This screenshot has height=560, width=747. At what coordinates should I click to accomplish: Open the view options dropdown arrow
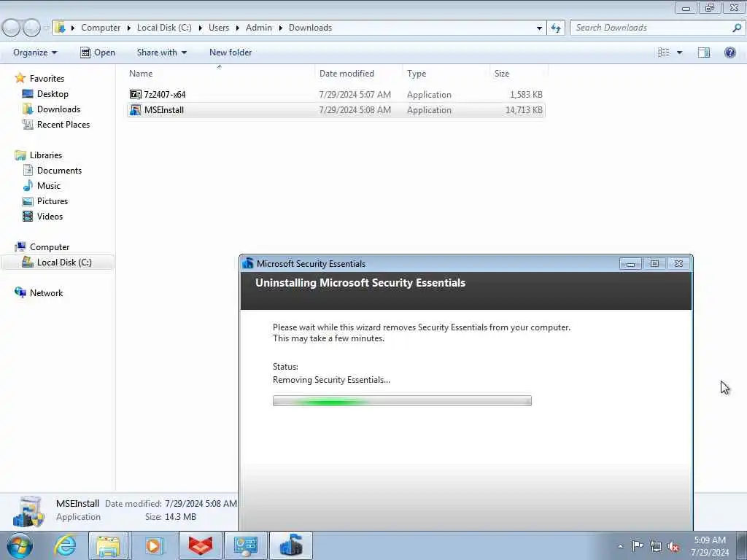[x=680, y=52]
